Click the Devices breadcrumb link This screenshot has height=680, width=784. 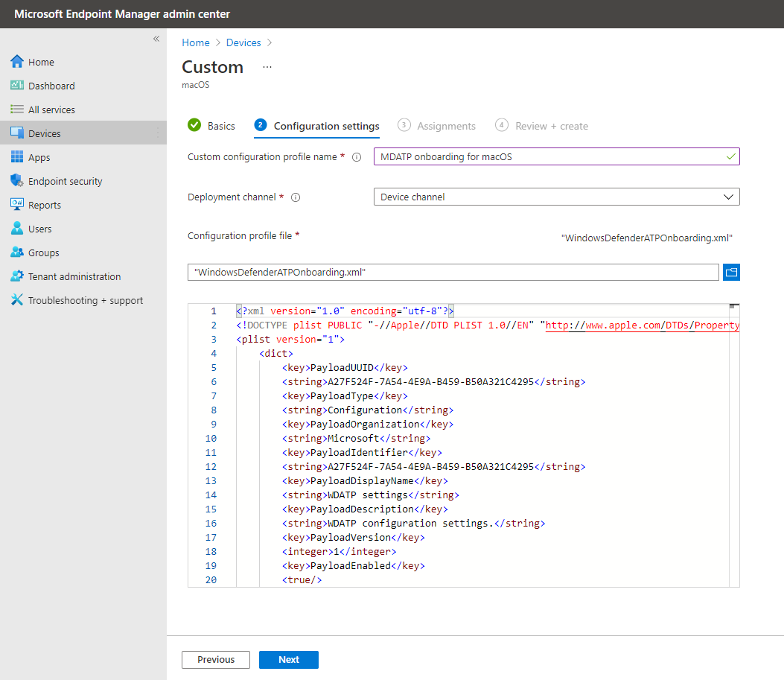(x=243, y=42)
